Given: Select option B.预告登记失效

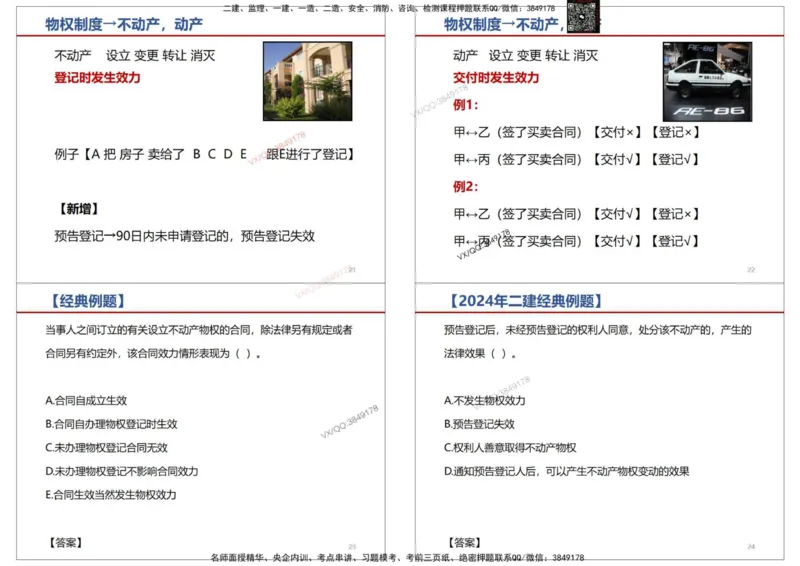Looking at the screenshot, I should click(480, 424).
